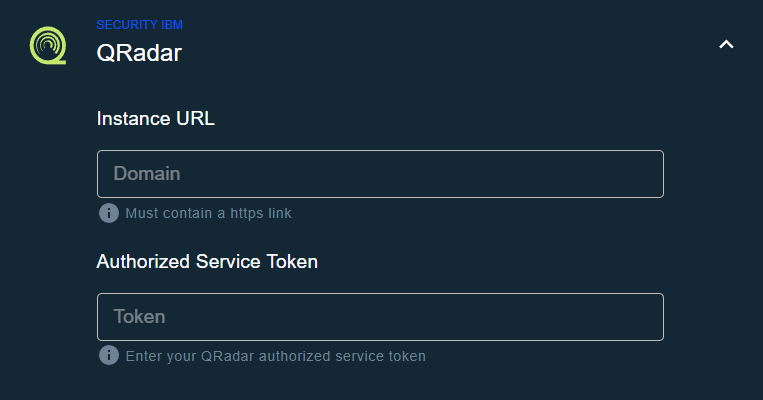Click the right end of the service token box
The width and height of the screenshot is (763, 400).
point(640,317)
